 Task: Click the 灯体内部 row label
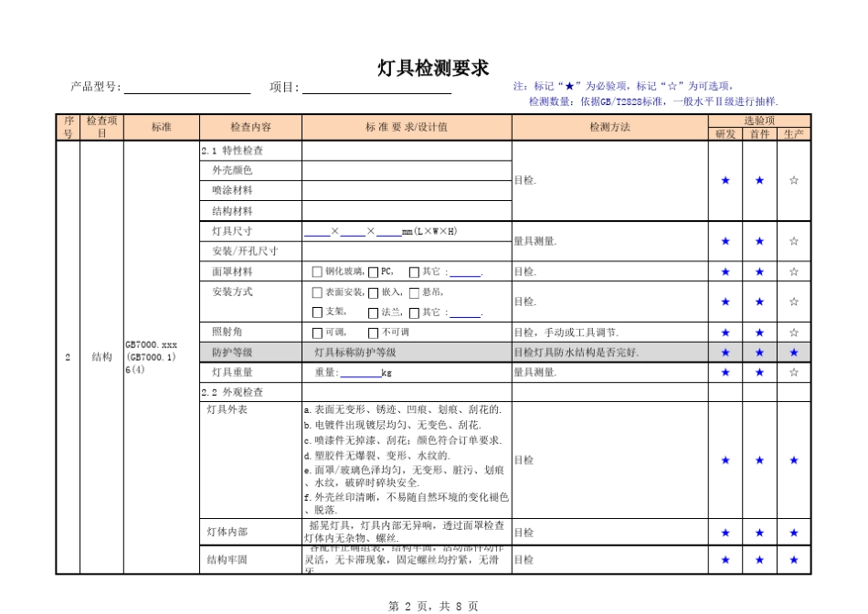click(x=227, y=532)
